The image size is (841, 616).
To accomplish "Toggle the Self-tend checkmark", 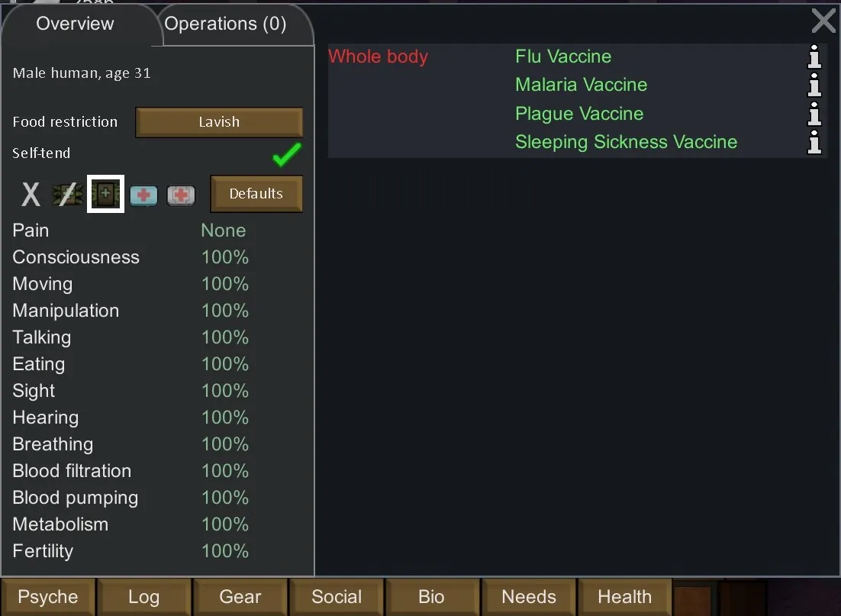I will point(287,155).
